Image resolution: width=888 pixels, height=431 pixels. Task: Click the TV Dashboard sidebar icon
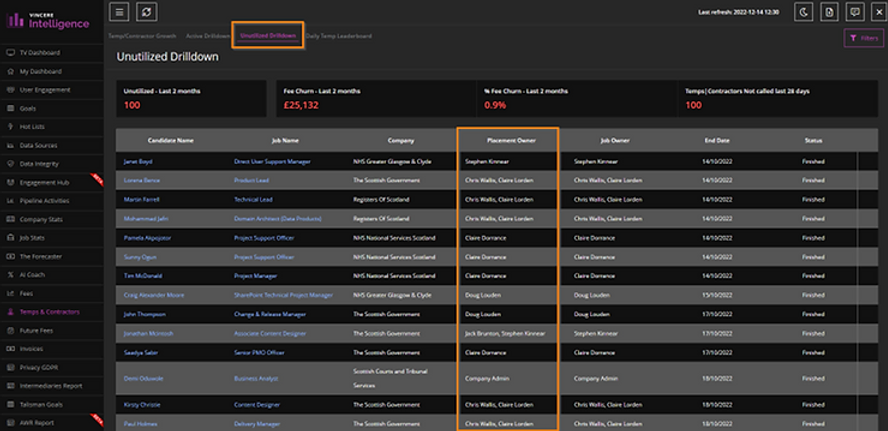point(10,52)
